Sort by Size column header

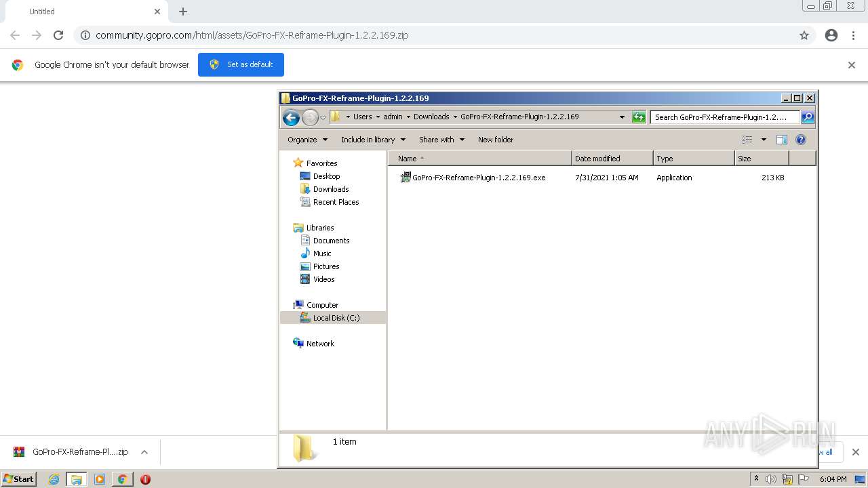coord(762,159)
